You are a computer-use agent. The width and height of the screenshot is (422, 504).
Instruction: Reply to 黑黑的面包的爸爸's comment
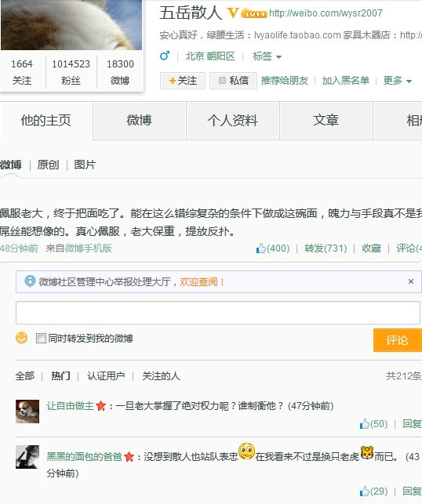pyautogui.click(x=413, y=491)
